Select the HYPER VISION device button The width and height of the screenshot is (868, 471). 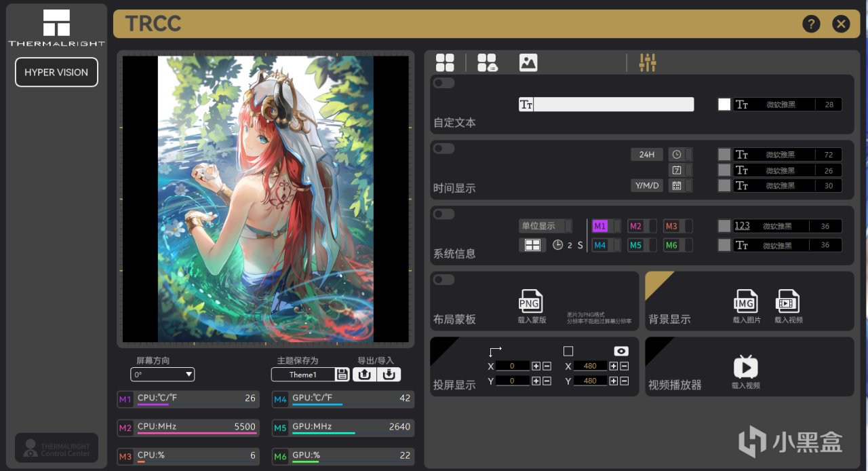pyautogui.click(x=56, y=72)
